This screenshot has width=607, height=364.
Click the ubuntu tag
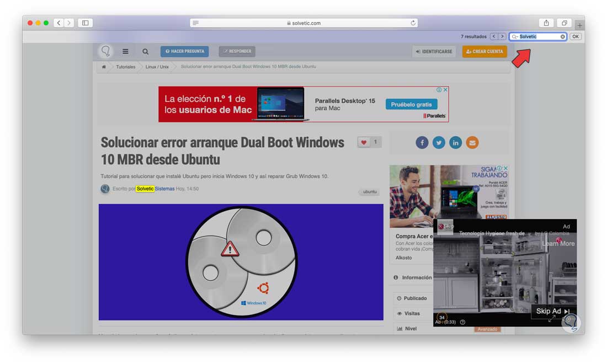(370, 191)
